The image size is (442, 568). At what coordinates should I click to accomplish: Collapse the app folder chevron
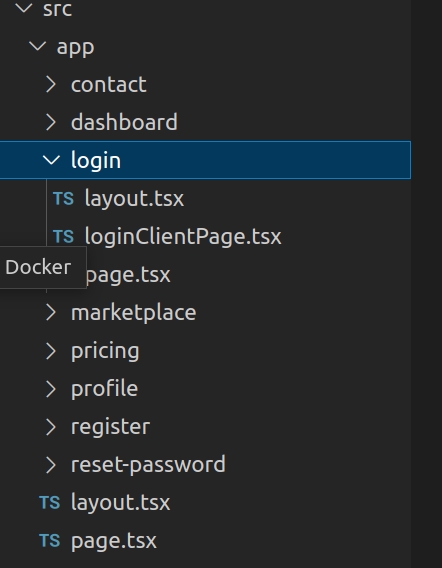[x=37, y=46]
